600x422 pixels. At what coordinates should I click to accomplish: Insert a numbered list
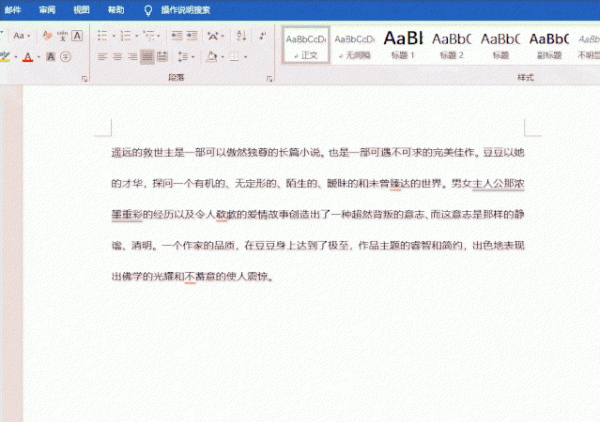(126, 36)
